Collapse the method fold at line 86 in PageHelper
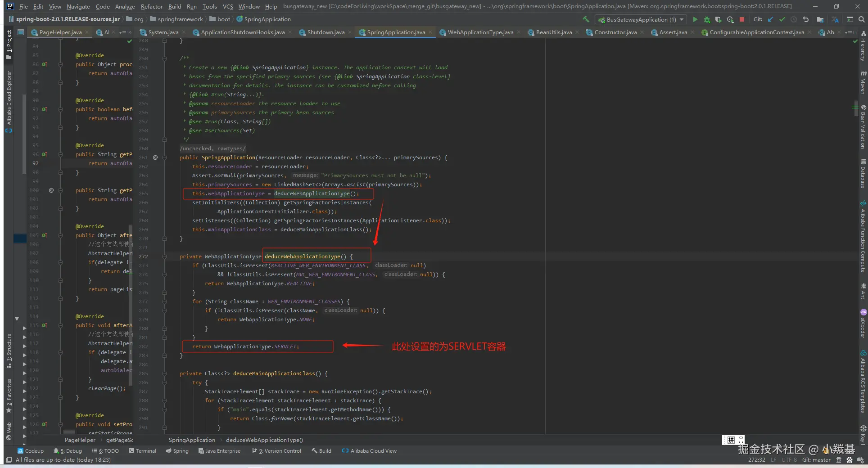The image size is (868, 468). point(60,64)
